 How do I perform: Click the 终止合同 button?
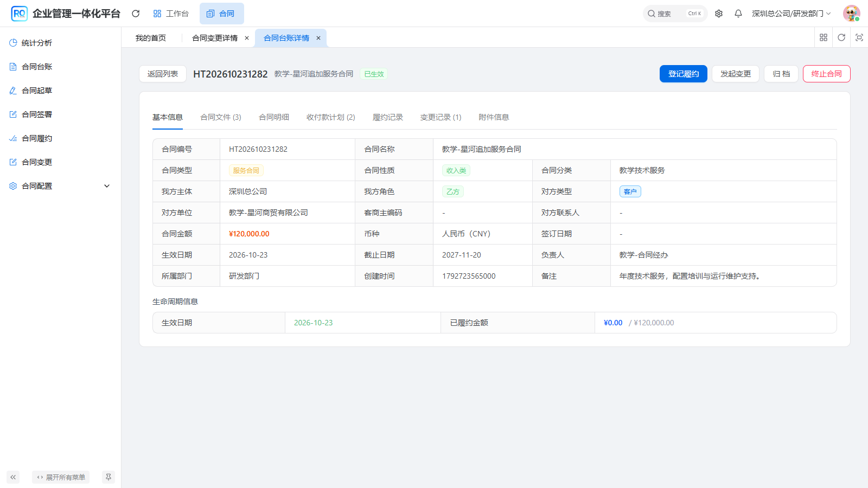[827, 74]
